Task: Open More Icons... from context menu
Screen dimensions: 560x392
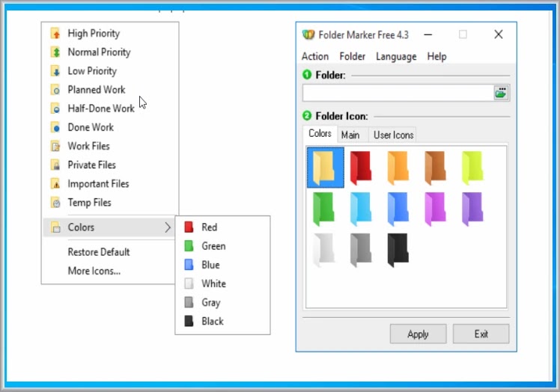Action: click(94, 271)
